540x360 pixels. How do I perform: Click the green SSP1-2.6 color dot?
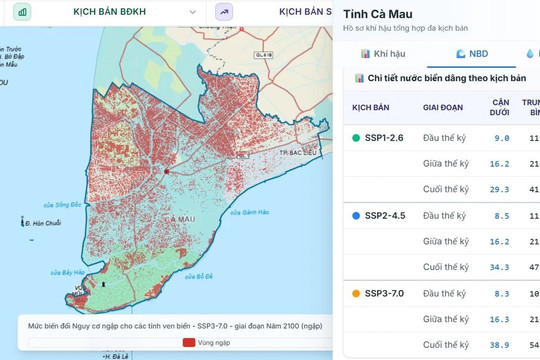pyautogui.click(x=356, y=138)
